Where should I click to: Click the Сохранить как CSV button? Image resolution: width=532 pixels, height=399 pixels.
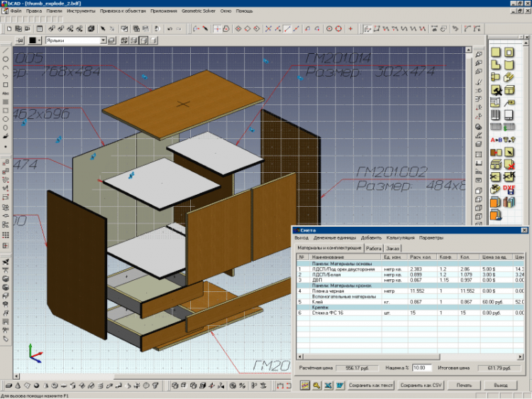pyautogui.click(x=421, y=385)
